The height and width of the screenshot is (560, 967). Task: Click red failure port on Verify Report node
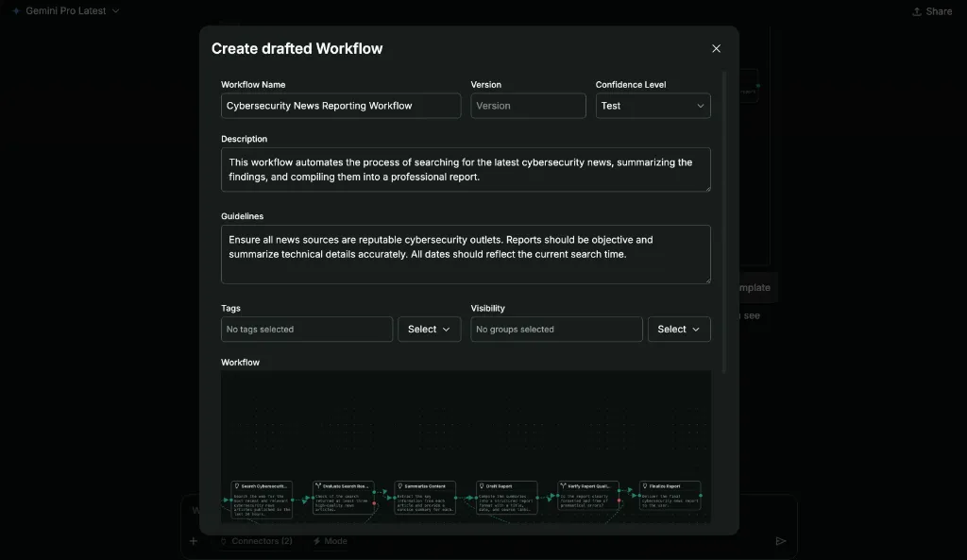(619, 501)
